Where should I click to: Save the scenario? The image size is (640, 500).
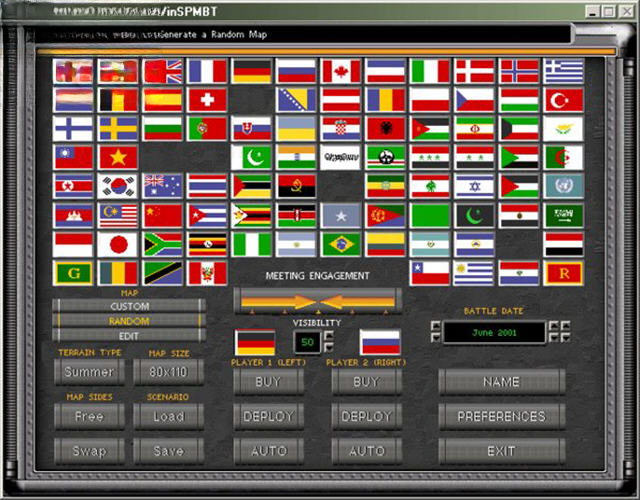pyautogui.click(x=169, y=451)
